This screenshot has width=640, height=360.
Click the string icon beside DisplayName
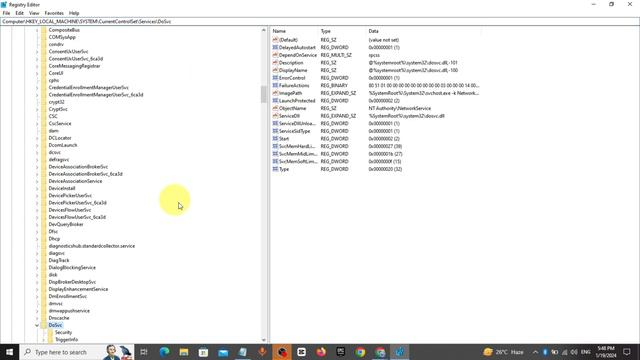[275, 70]
